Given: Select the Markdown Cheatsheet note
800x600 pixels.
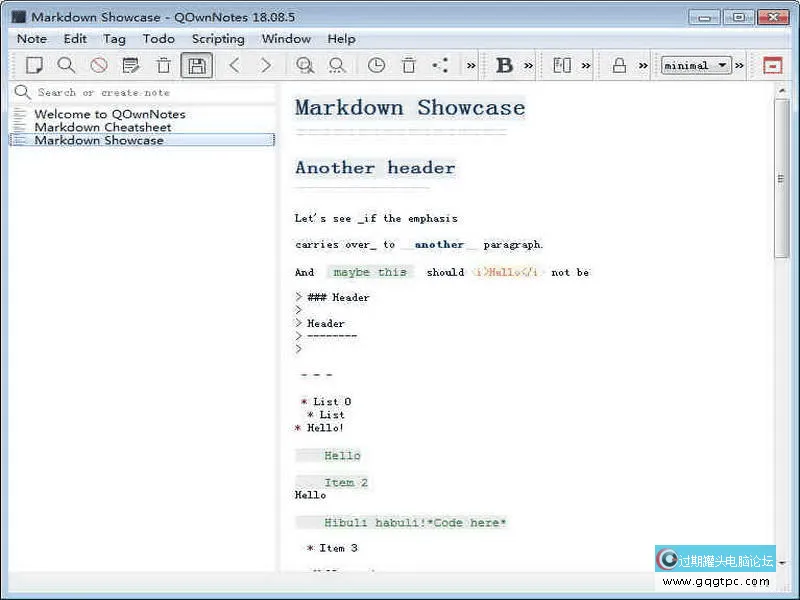Looking at the screenshot, I should click(102, 127).
